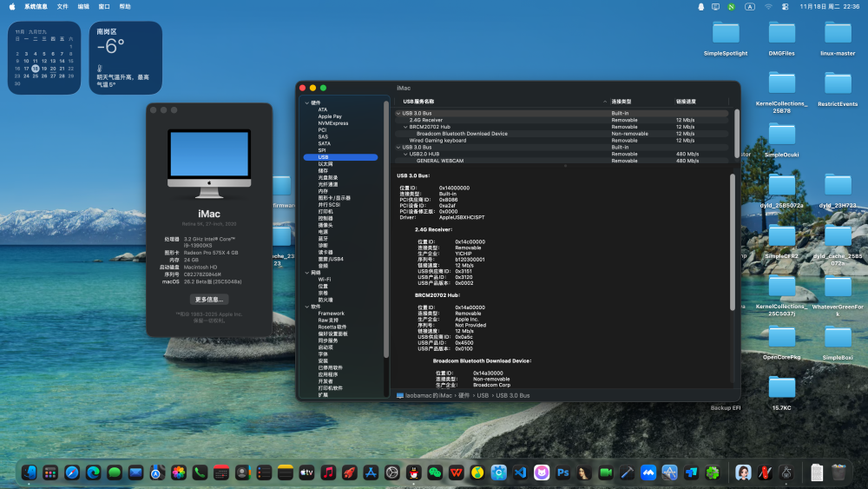Open Photos app in Dock
868x489 pixels.
click(178, 472)
